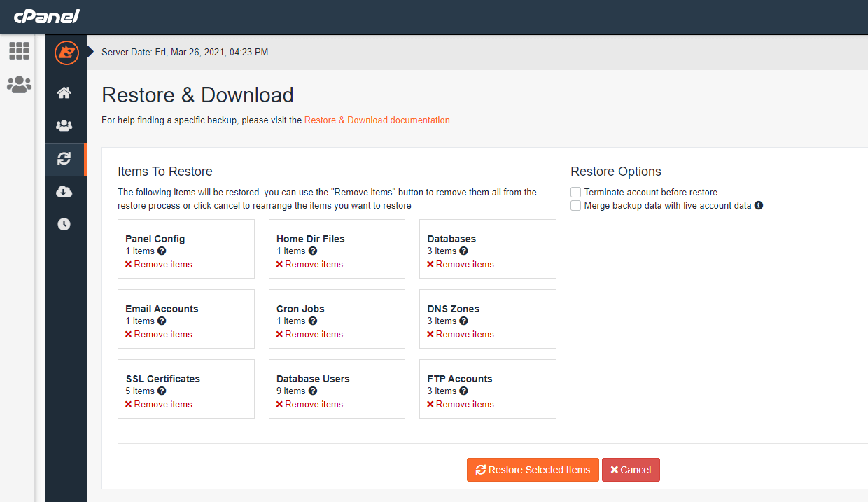This screenshot has height=502, width=868.
Task: Click info icon beside Merge backup data option
Action: pyautogui.click(x=759, y=206)
